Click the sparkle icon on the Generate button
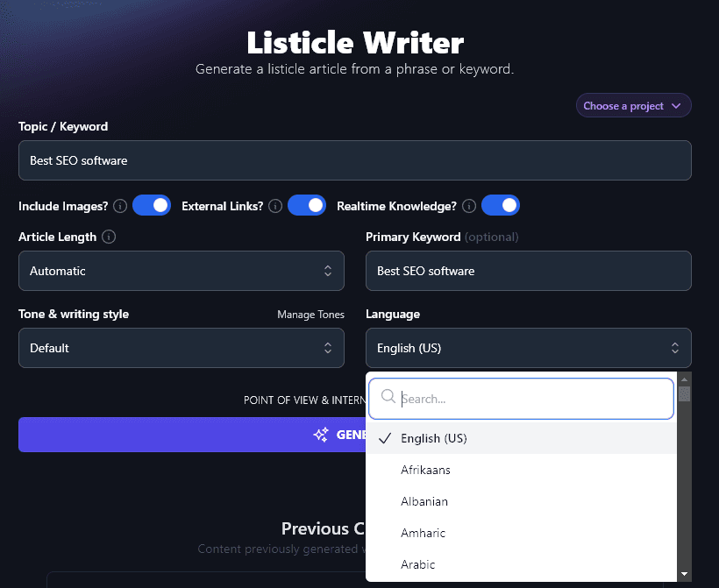The width and height of the screenshot is (719, 588). pyautogui.click(x=322, y=434)
